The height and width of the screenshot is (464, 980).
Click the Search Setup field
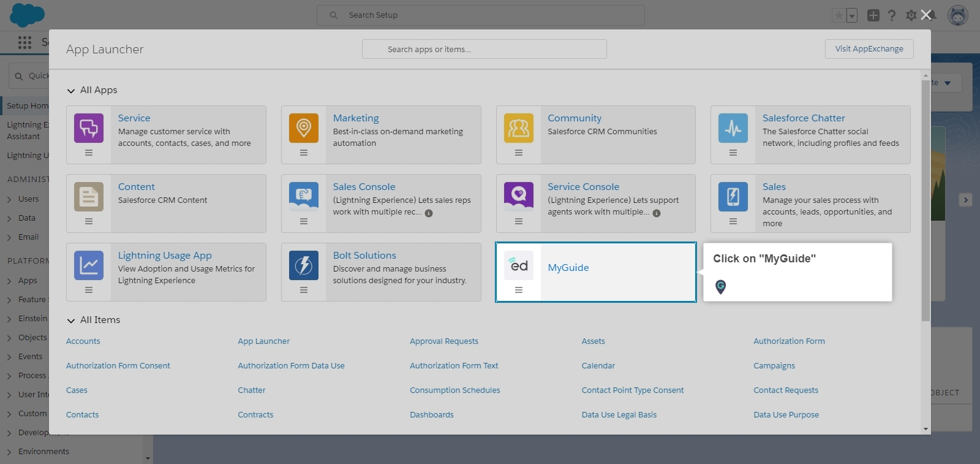coord(481,15)
